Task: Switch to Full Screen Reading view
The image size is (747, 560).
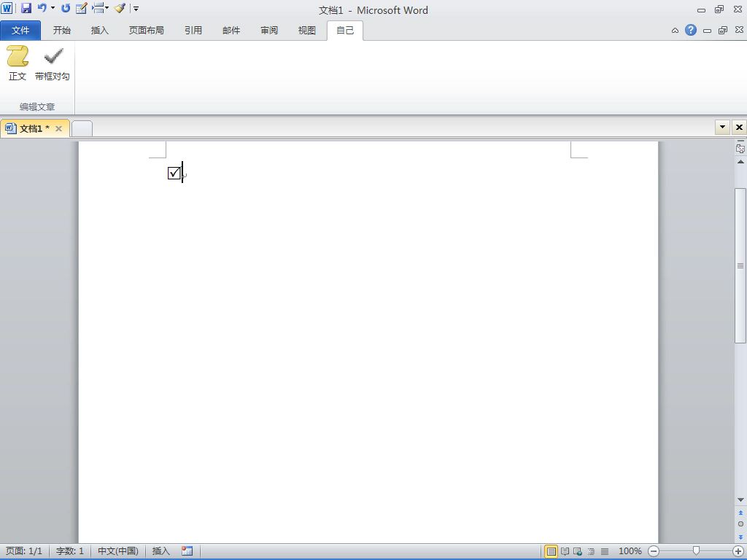Action: click(x=565, y=551)
